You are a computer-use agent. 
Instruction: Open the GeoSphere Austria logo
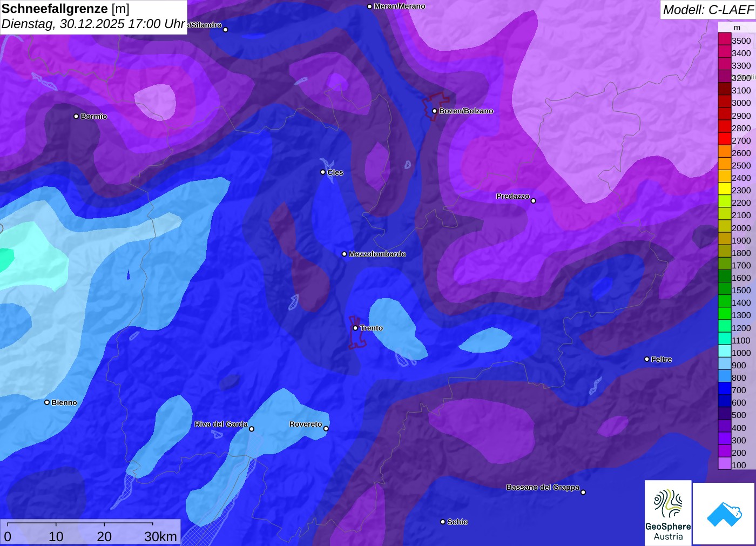[668, 513]
